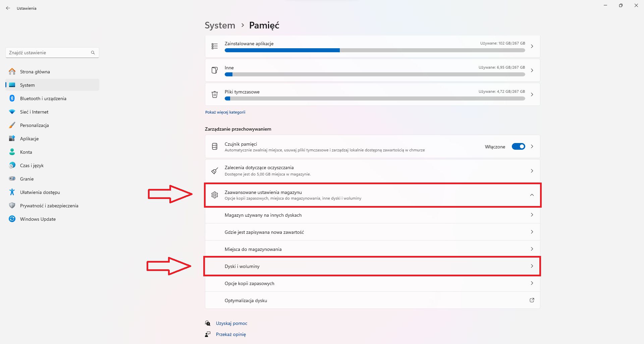Collapse the Zaawansowane ustawienia magazynu section
Viewport: 644px width, 344px height.
pyautogui.click(x=532, y=195)
